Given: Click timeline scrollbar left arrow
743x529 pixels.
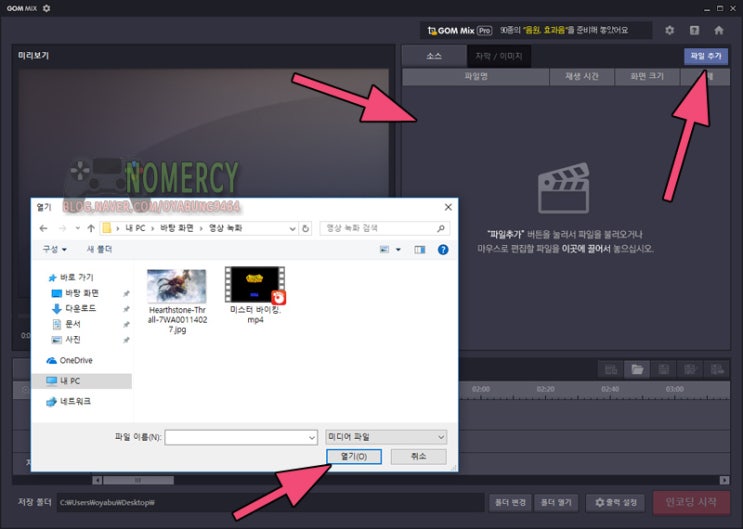Looking at the screenshot, I should pyautogui.click(x=97, y=480).
